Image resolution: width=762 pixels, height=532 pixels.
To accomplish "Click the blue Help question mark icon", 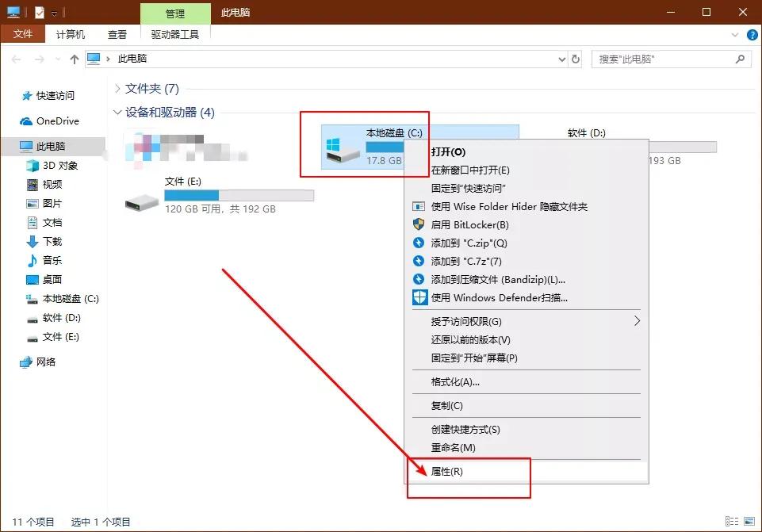I will click(751, 35).
